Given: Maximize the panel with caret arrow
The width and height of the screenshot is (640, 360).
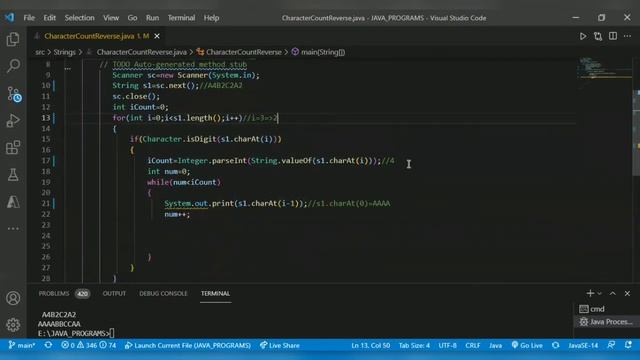Looking at the screenshot, I should 613,293.
